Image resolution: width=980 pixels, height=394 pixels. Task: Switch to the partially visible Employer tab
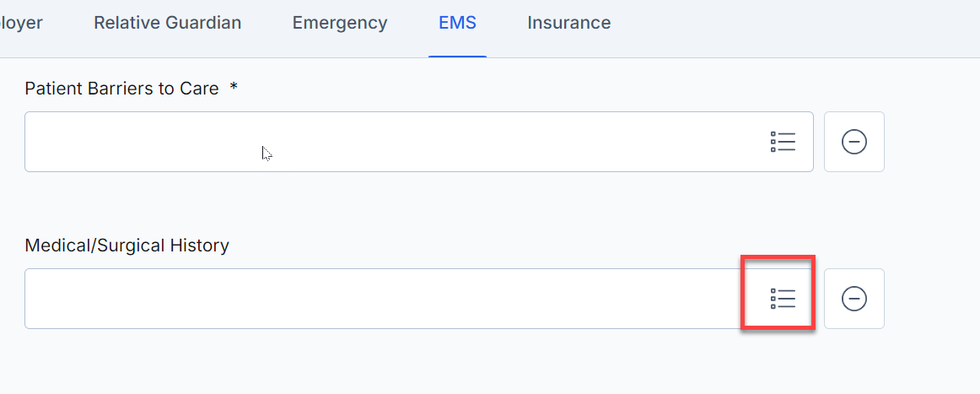(21, 23)
